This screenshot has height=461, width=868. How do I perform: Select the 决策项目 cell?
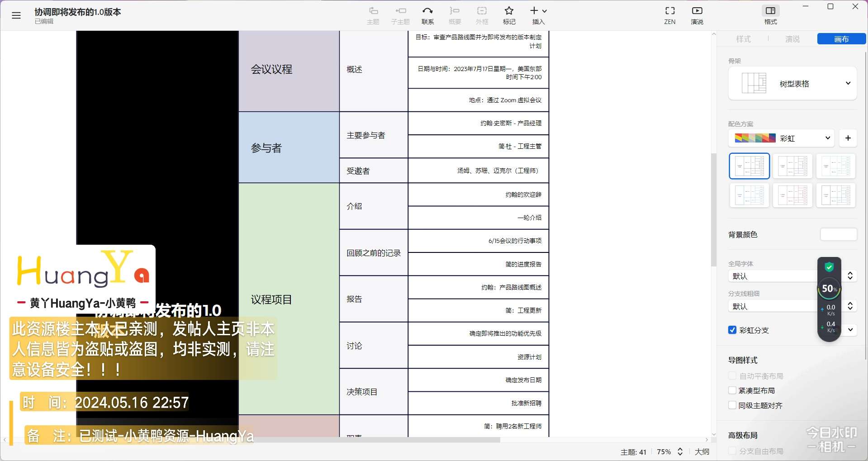pyautogui.click(x=374, y=392)
